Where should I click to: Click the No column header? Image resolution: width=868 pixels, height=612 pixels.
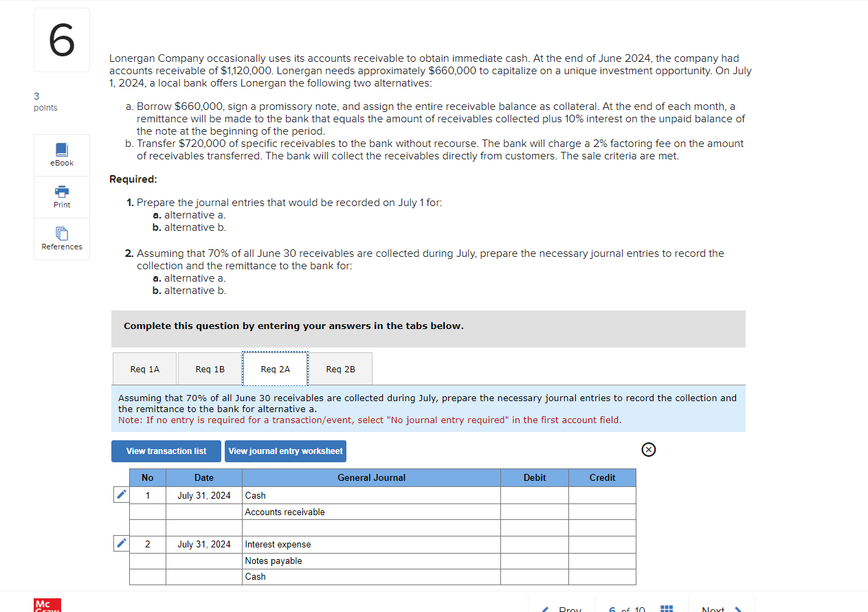coord(148,477)
